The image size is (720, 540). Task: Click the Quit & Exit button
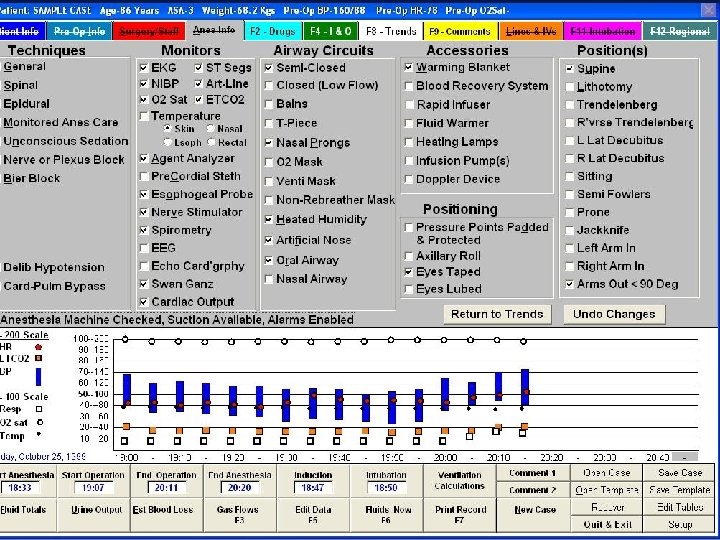pos(606,524)
